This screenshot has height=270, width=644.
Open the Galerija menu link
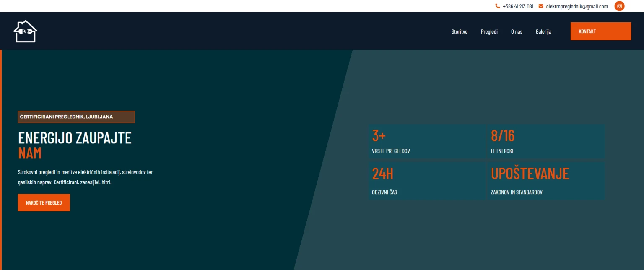coord(543,31)
